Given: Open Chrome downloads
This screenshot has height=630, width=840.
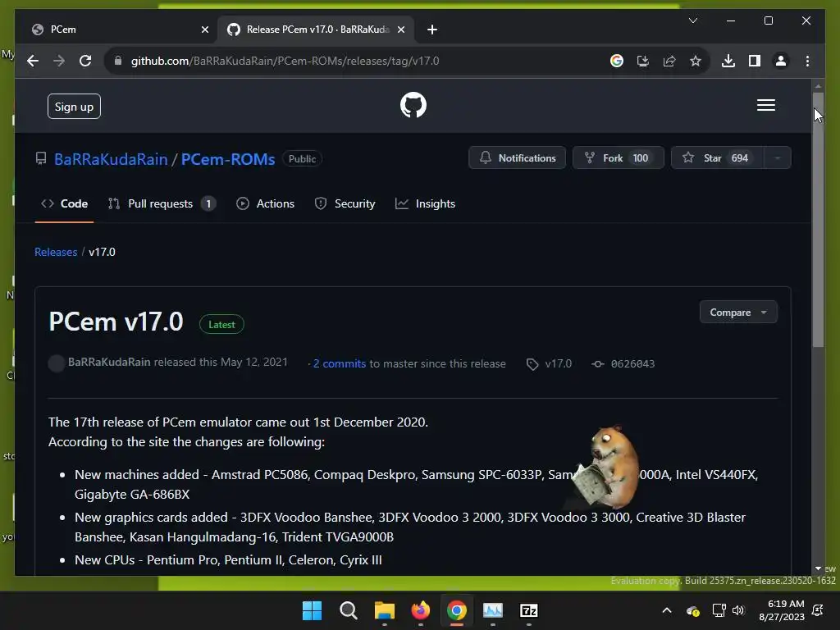Looking at the screenshot, I should tap(728, 61).
